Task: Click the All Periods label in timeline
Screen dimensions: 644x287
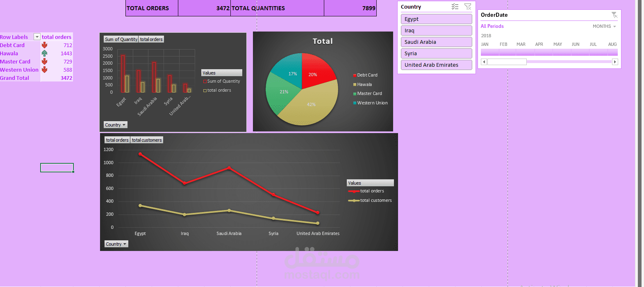Action: point(492,26)
